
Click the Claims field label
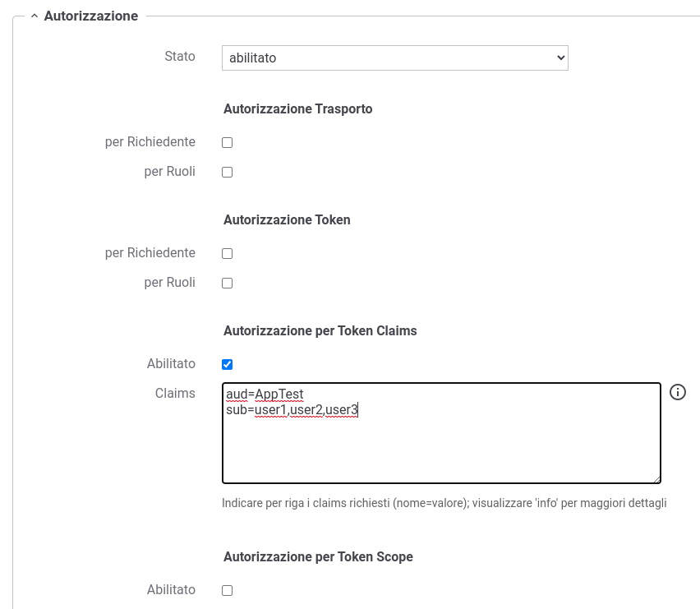175,393
